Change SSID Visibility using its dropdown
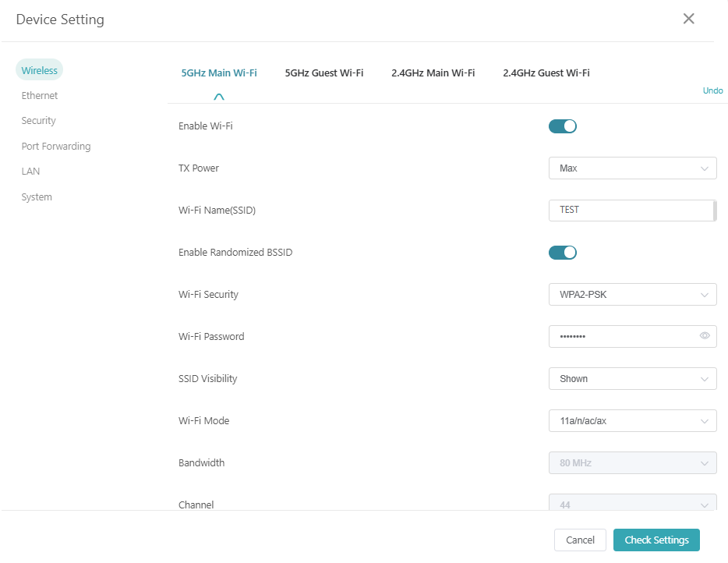Viewport: 728px width, 563px height. click(632, 378)
